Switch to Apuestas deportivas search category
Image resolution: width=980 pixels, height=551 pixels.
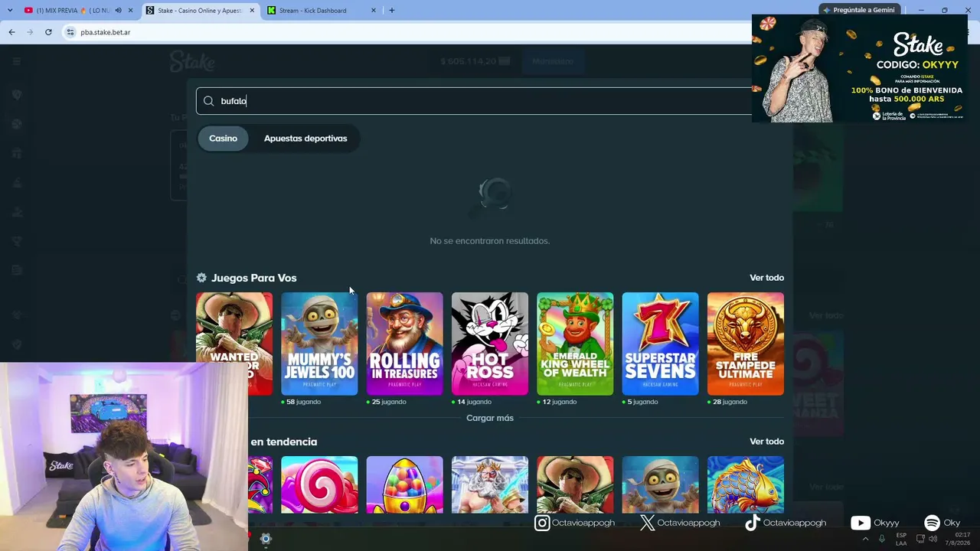tap(305, 139)
